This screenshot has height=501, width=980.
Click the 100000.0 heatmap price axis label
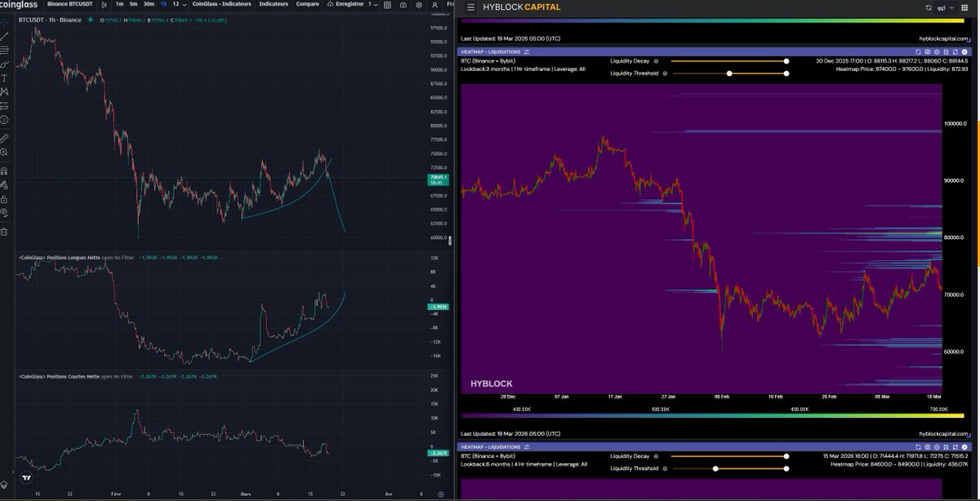pos(956,123)
